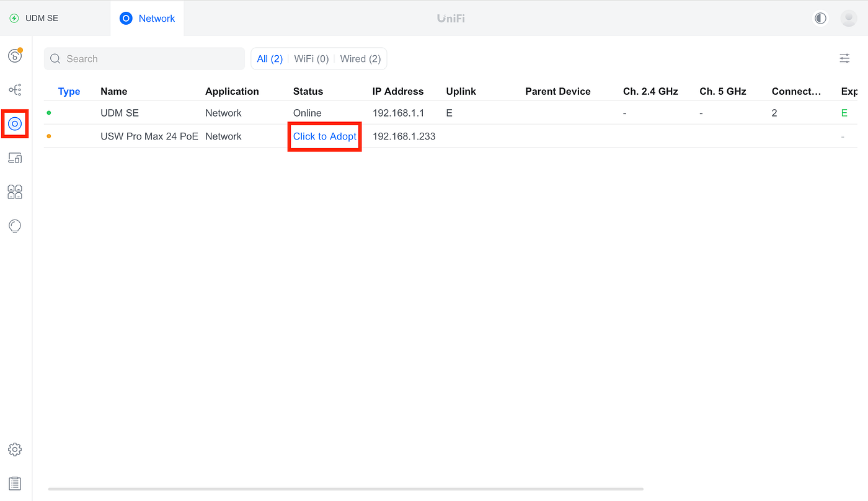This screenshot has height=501, width=868.
Task: Click the UDM SE connected count 2
Action: click(x=774, y=113)
